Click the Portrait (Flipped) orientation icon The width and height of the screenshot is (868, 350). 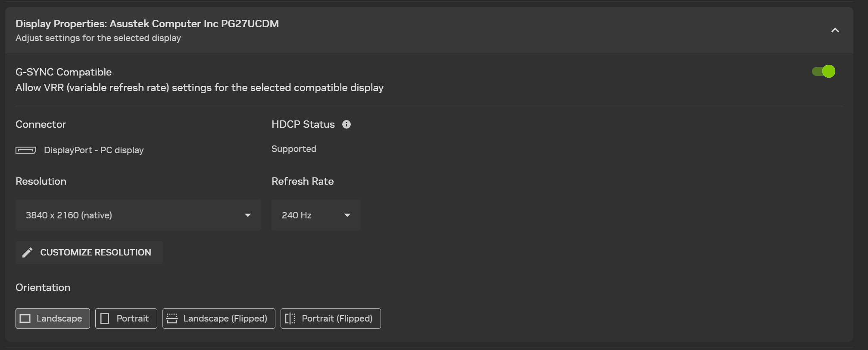click(290, 318)
